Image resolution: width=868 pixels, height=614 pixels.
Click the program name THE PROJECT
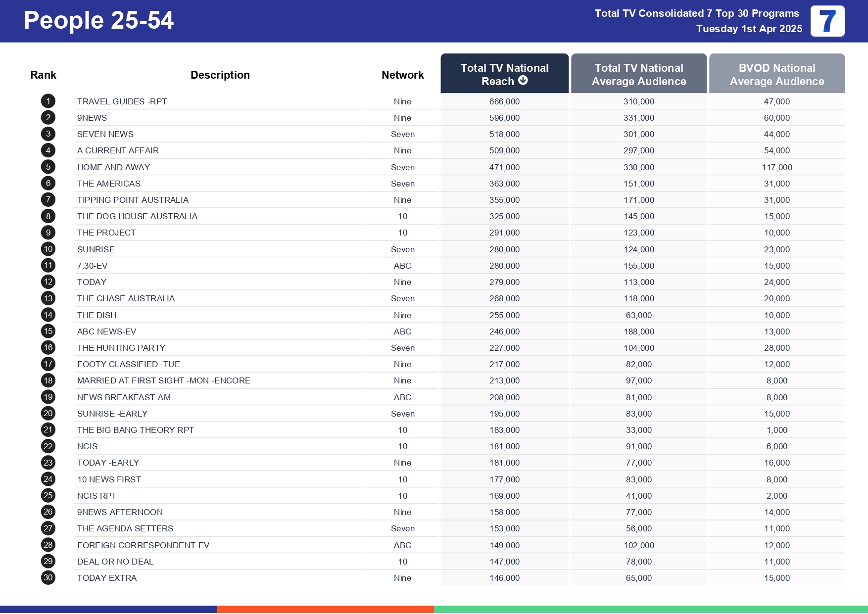click(x=106, y=233)
